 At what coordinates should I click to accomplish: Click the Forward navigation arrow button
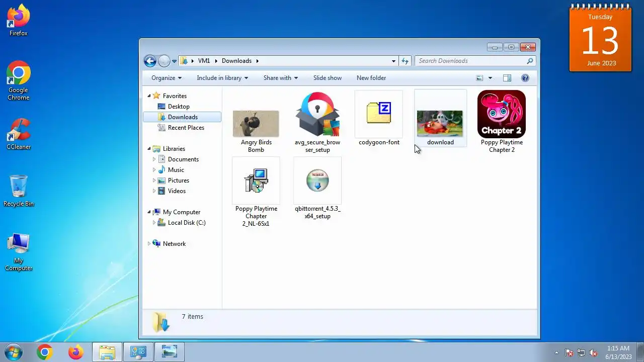coord(164,61)
